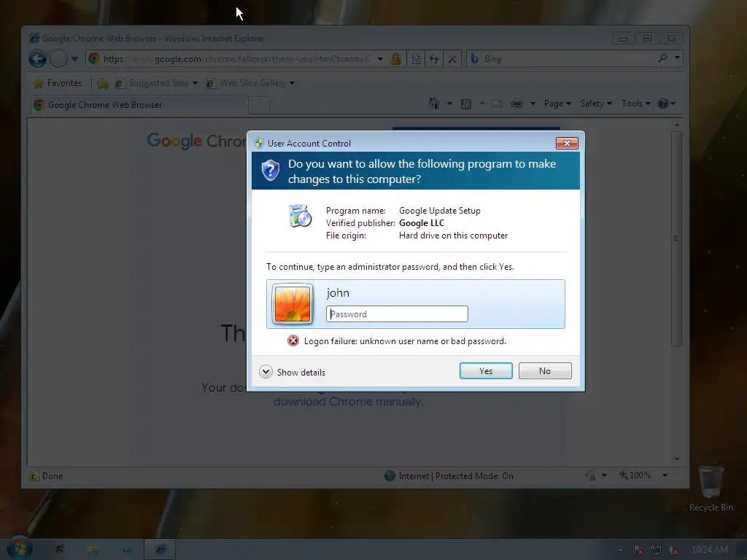Click the taskbar clock showing 10:24 AM
Image resolution: width=747 pixels, height=560 pixels.
pyautogui.click(x=709, y=550)
